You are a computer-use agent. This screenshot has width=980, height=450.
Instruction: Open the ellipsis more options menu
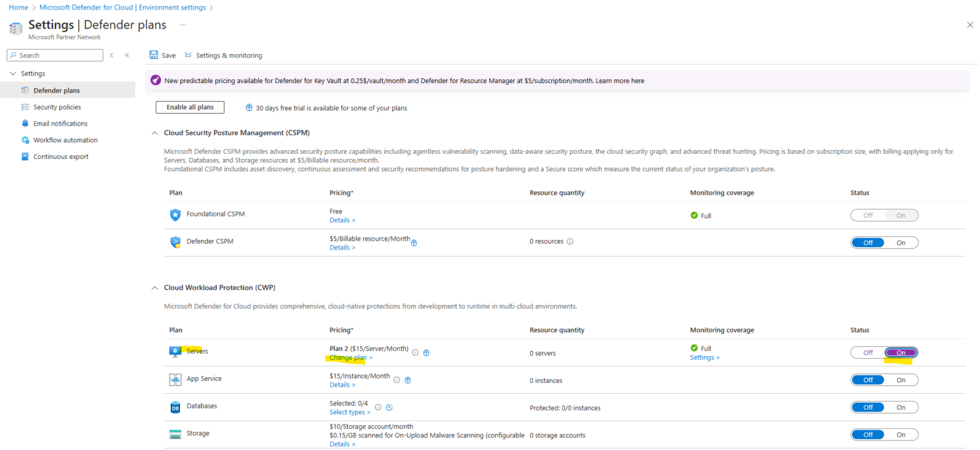pos(183,25)
